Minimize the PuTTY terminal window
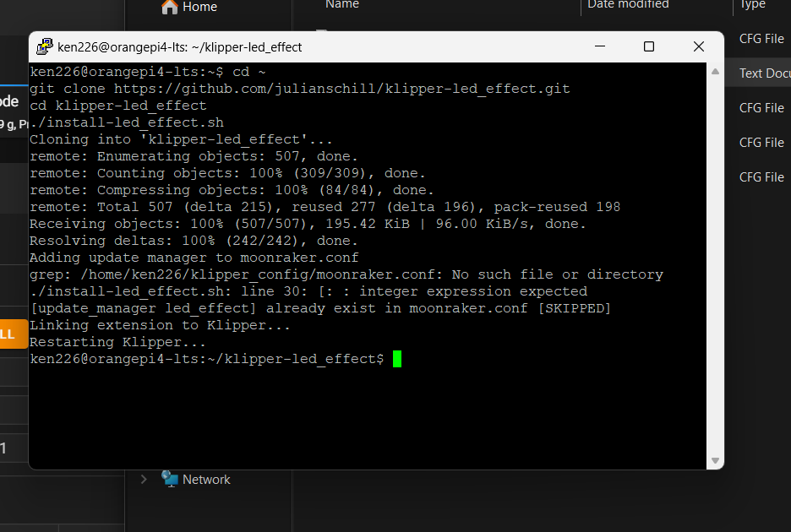The height and width of the screenshot is (532, 791). [x=600, y=46]
